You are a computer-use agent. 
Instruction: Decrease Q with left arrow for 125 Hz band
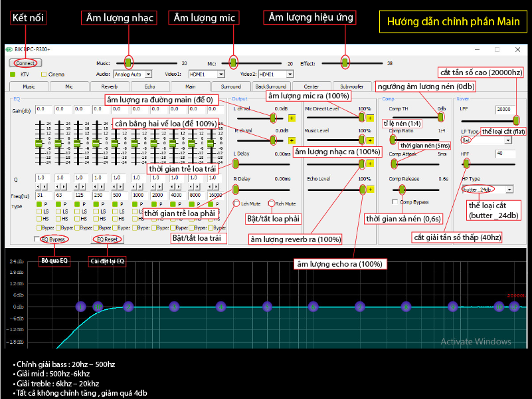coord(76,187)
